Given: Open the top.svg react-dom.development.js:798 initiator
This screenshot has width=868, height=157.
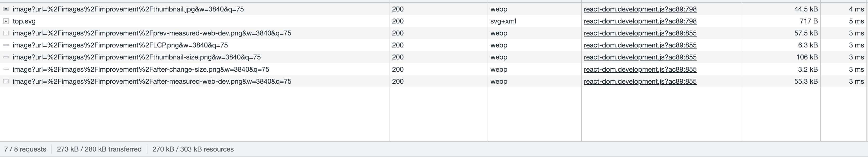Looking at the screenshot, I should 640,21.
